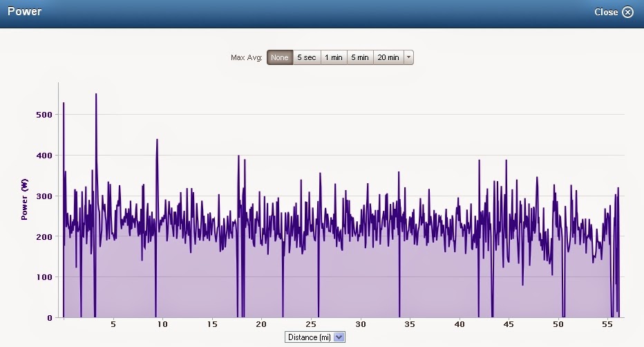Click the Max Avg: label
The image size is (644, 347).
tap(247, 57)
